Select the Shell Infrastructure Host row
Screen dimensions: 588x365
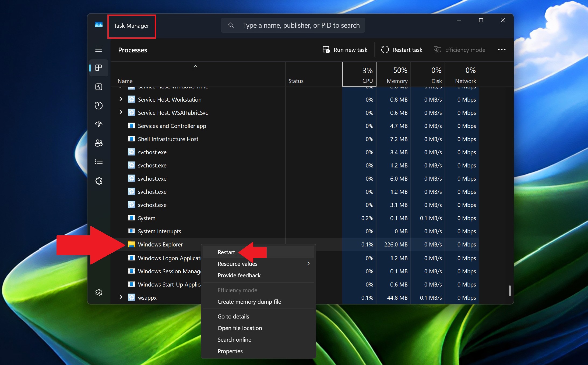click(x=295, y=139)
